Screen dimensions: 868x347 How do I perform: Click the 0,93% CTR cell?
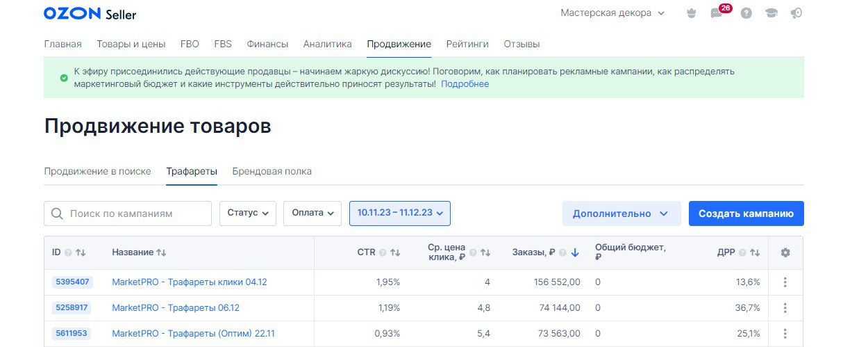pos(387,333)
